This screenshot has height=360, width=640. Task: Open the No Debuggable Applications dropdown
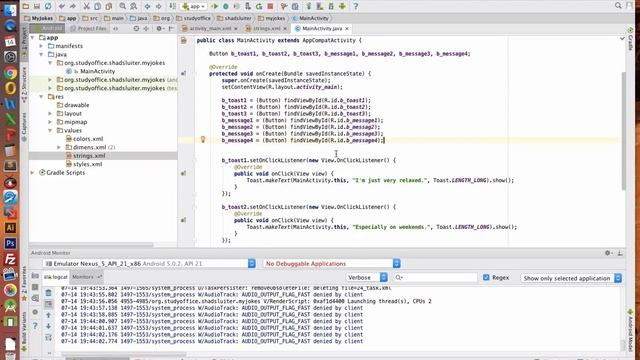click(x=332, y=264)
